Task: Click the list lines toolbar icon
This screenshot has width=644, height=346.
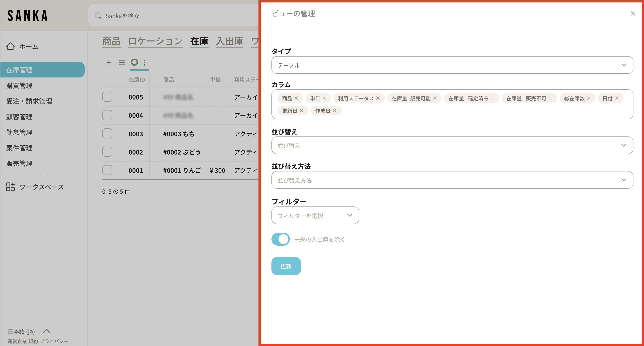Action: tap(122, 62)
